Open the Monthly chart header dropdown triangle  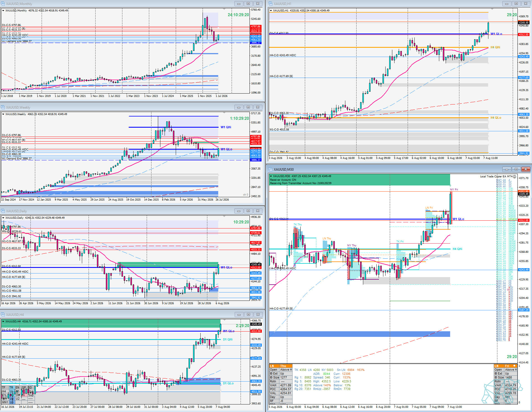3,11
